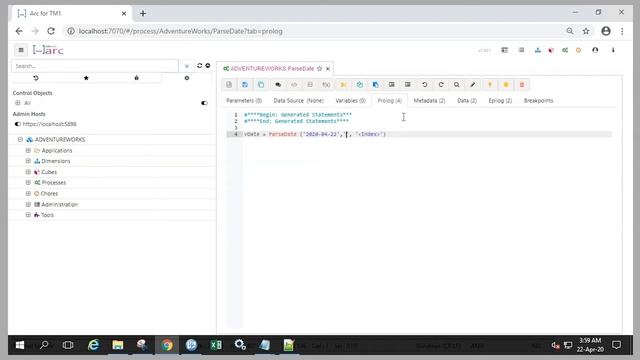This screenshot has width=640, height=360.
Task: Open the taskbar notification center icon
Action: coord(617,345)
